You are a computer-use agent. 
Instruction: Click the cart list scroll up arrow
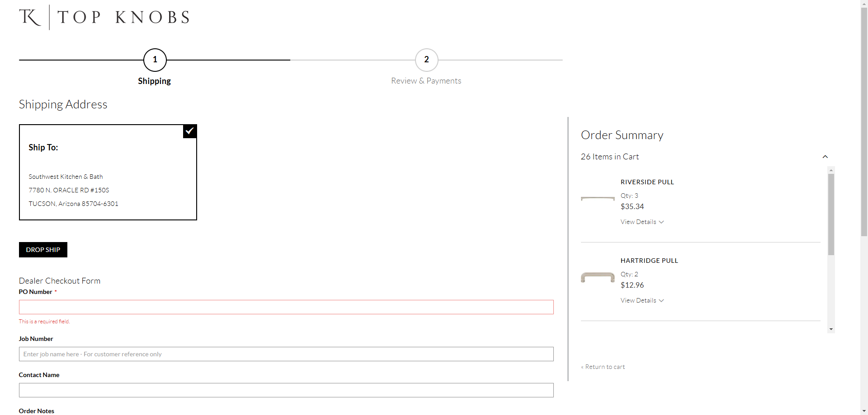point(831,170)
